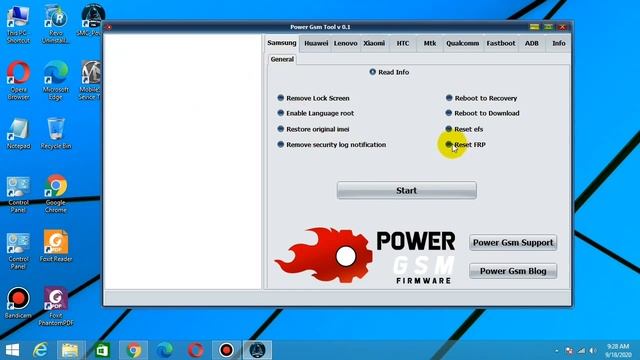Switch to the Lenovo tab
The height and width of the screenshot is (360, 640).
[x=345, y=43]
